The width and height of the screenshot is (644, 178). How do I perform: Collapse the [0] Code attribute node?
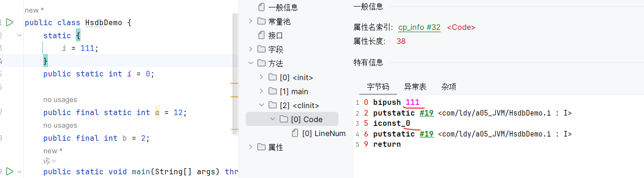click(273, 119)
